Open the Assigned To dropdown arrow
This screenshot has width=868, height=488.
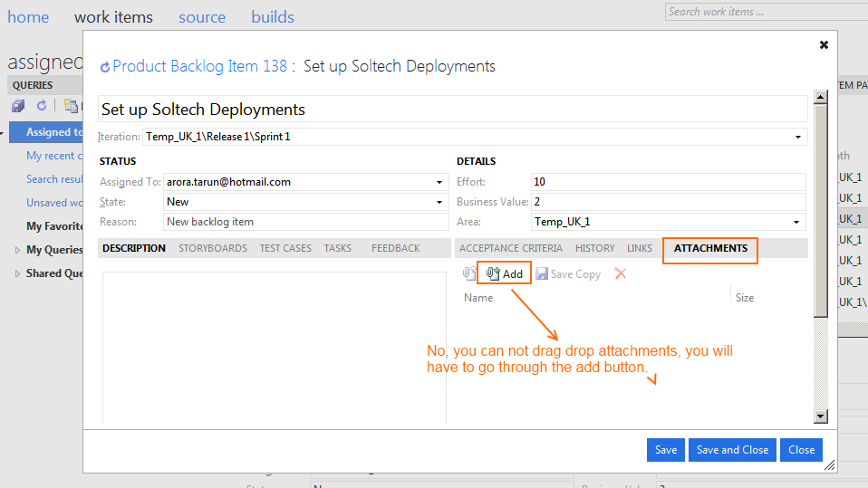(x=439, y=182)
